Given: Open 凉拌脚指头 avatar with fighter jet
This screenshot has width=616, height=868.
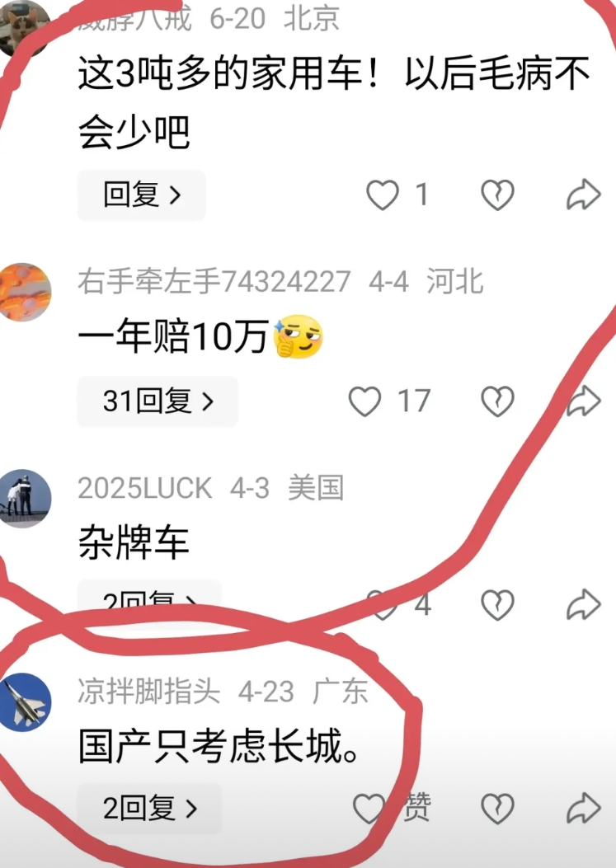Looking at the screenshot, I should click(x=25, y=702).
